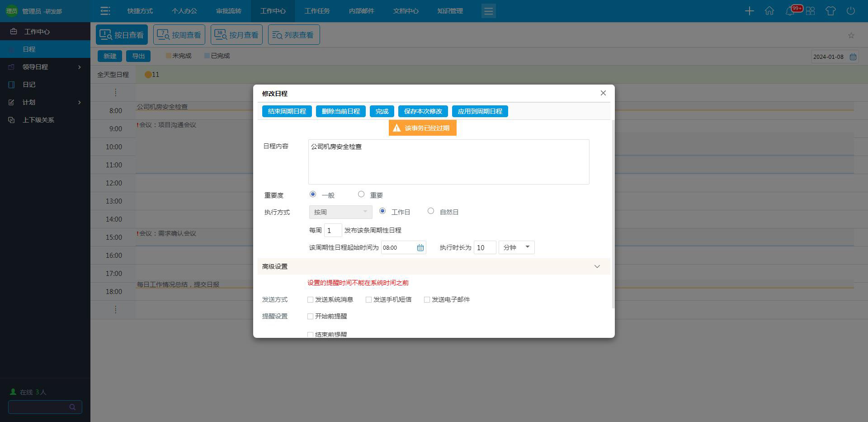Expand the 计划 sidebar menu
This screenshot has width=868, height=422.
(45, 102)
